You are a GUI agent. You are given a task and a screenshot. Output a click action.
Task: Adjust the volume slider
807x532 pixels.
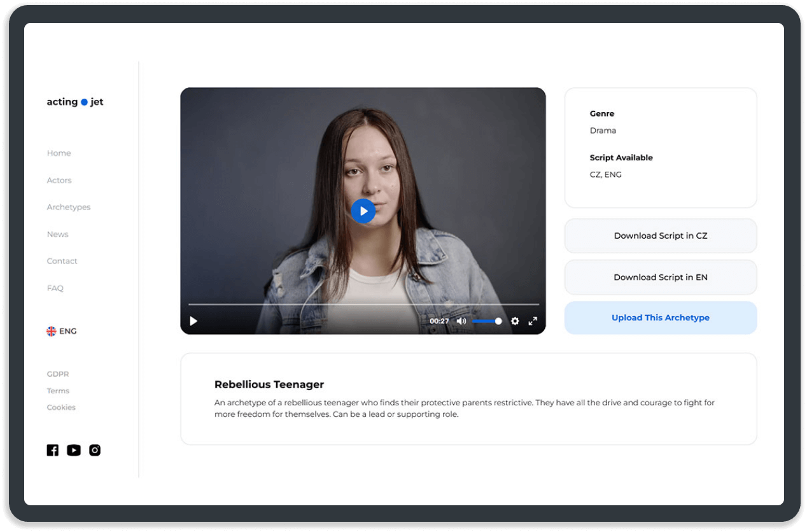[488, 321]
